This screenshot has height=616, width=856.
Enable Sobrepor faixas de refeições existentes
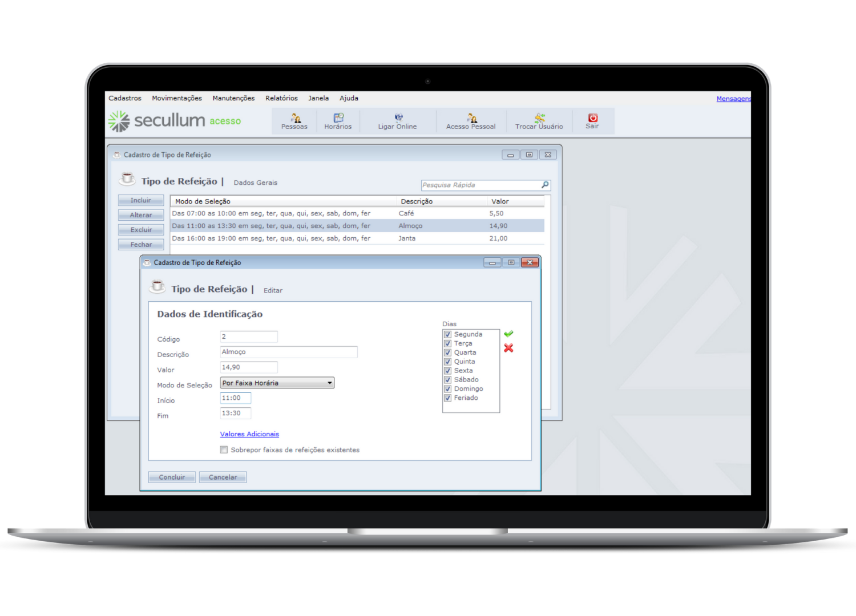click(224, 450)
